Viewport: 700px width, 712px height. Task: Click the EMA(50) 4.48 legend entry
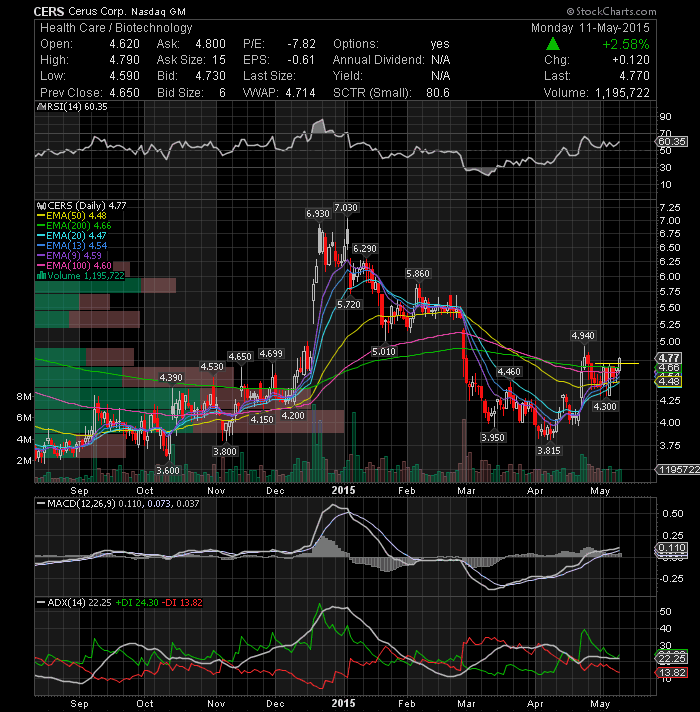click(72, 215)
